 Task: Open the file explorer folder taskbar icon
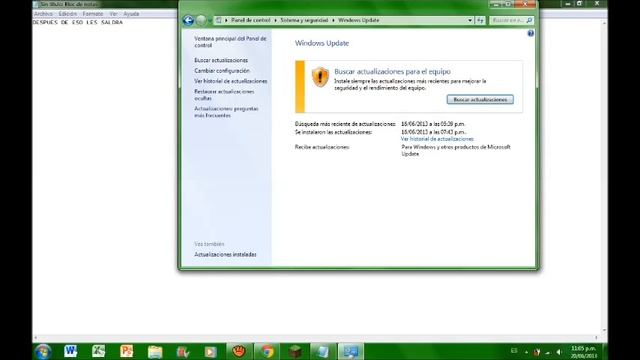pyautogui.click(x=155, y=351)
